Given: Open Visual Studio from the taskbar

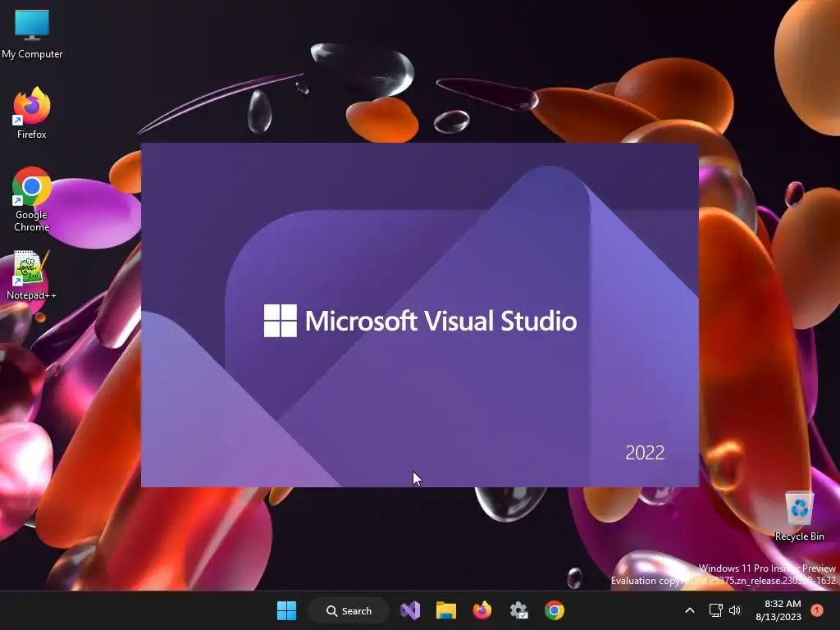Looking at the screenshot, I should point(410,610).
